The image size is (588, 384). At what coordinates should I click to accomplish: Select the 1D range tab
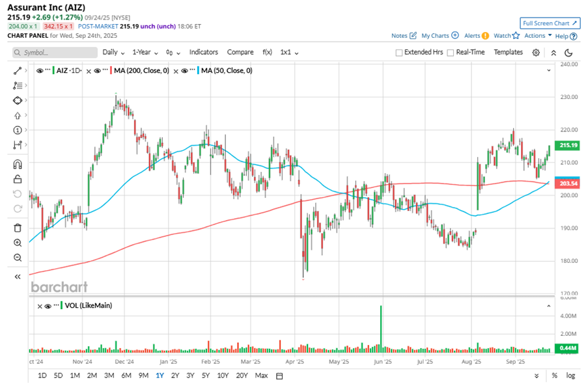click(42, 376)
